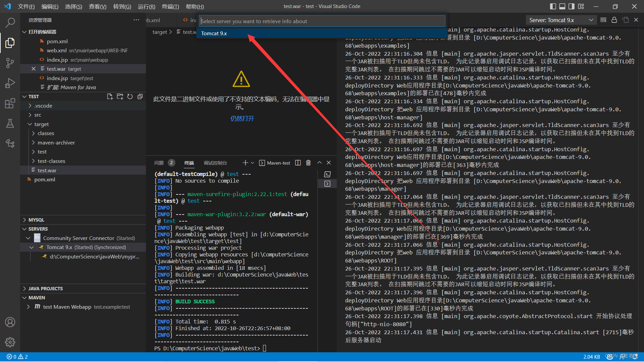Open web.xml from open editors

(x=57, y=51)
